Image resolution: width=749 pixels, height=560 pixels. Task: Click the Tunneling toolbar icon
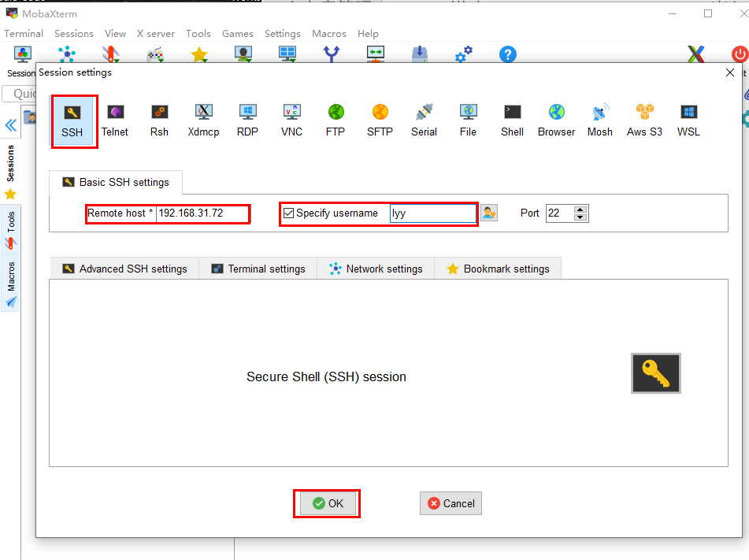376,54
